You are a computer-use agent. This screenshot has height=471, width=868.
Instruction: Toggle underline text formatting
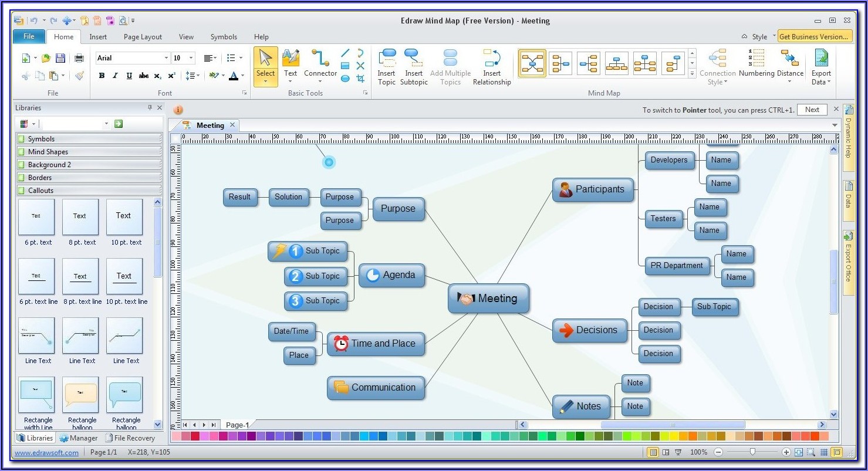coord(129,76)
